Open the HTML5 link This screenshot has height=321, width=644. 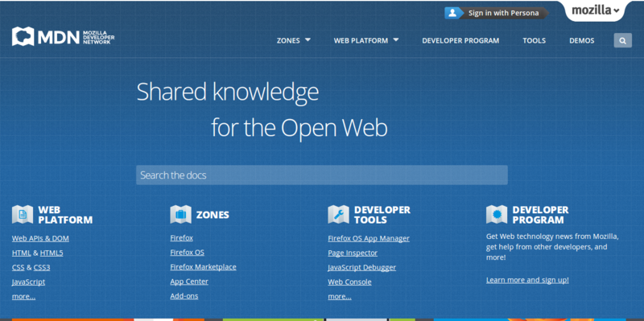(52, 253)
